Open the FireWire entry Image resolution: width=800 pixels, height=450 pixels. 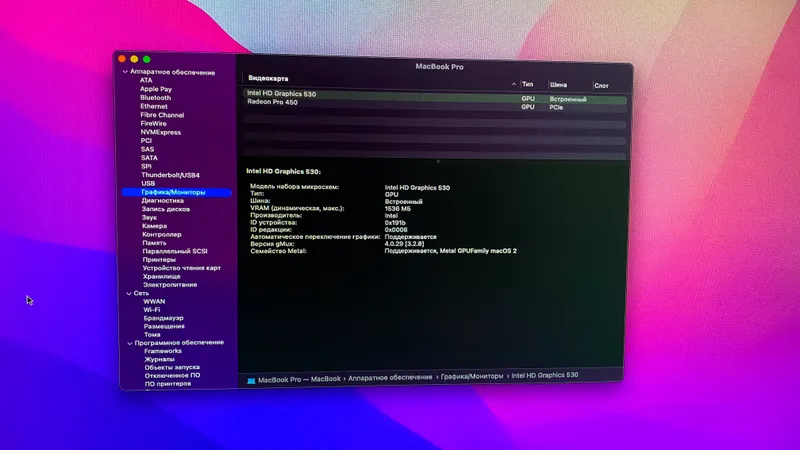(x=153, y=123)
